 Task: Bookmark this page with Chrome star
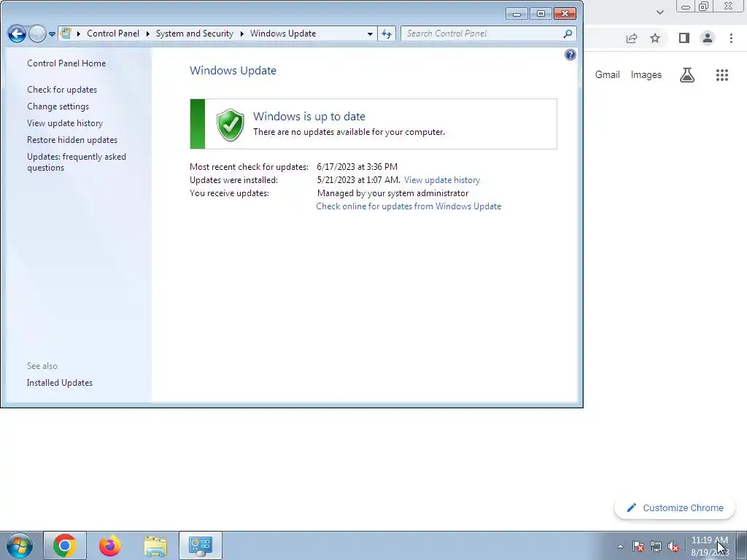(655, 38)
